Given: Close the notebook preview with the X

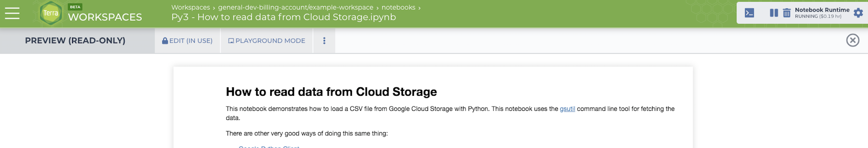Looking at the screenshot, I should [853, 40].
